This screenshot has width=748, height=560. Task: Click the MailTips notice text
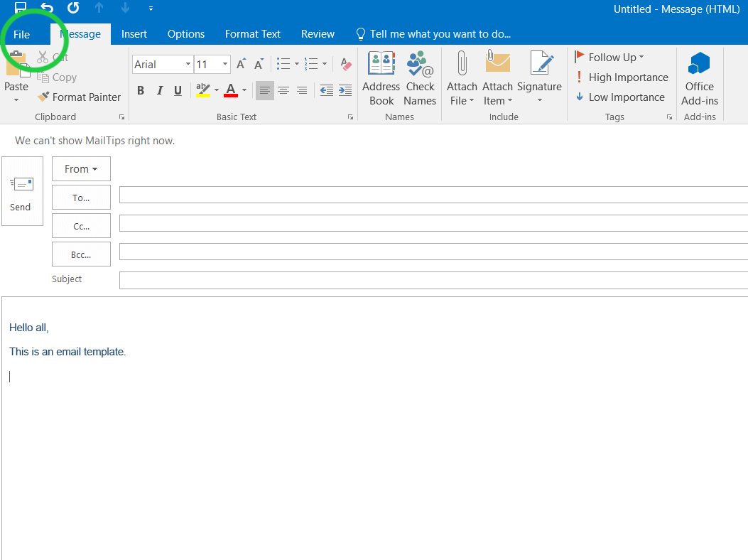click(x=95, y=141)
